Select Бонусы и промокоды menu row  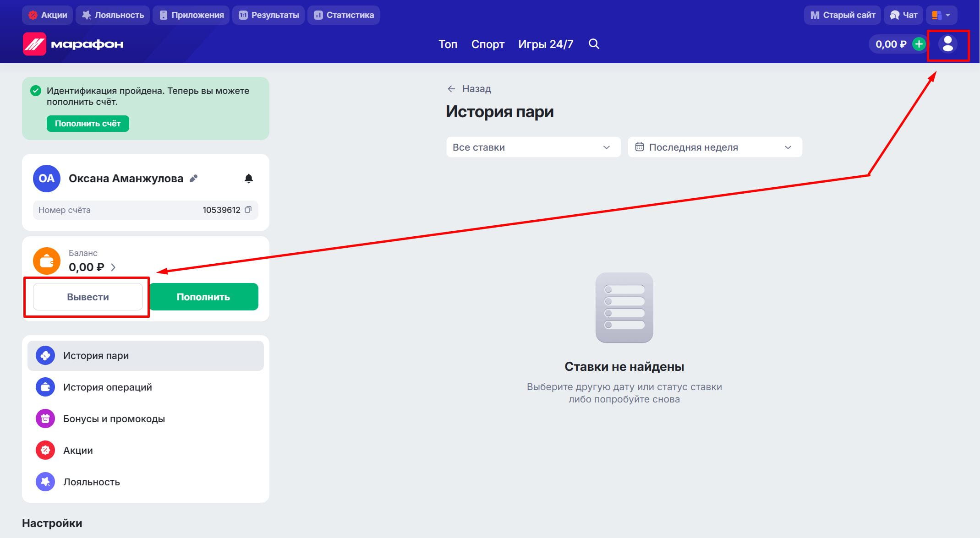click(146, 419)
